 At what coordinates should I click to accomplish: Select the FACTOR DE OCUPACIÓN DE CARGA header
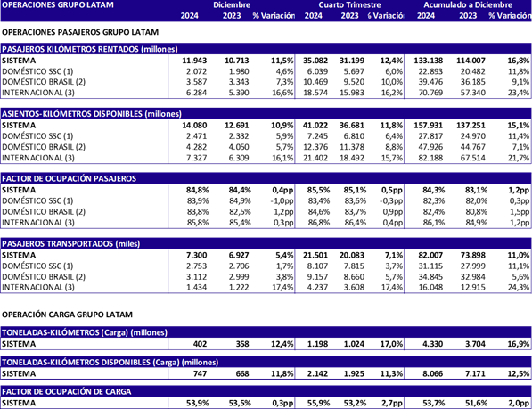coord(67,392)
